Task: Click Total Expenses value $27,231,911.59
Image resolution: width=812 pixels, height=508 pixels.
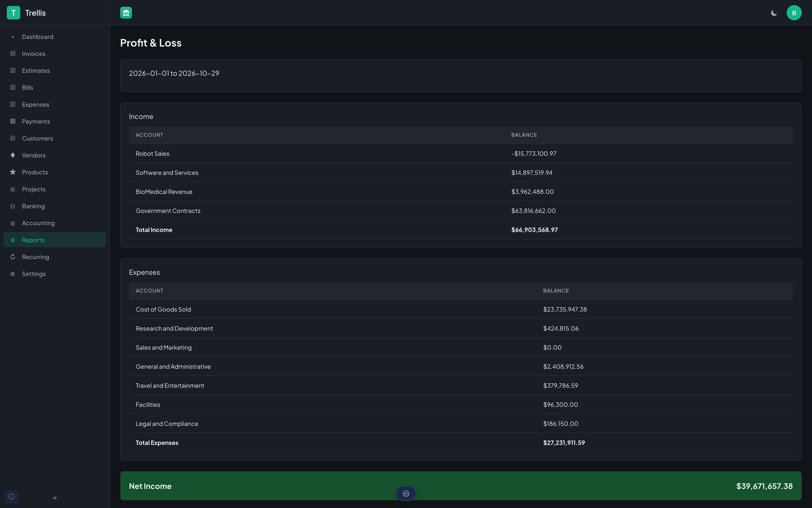Action: [564, 443]
